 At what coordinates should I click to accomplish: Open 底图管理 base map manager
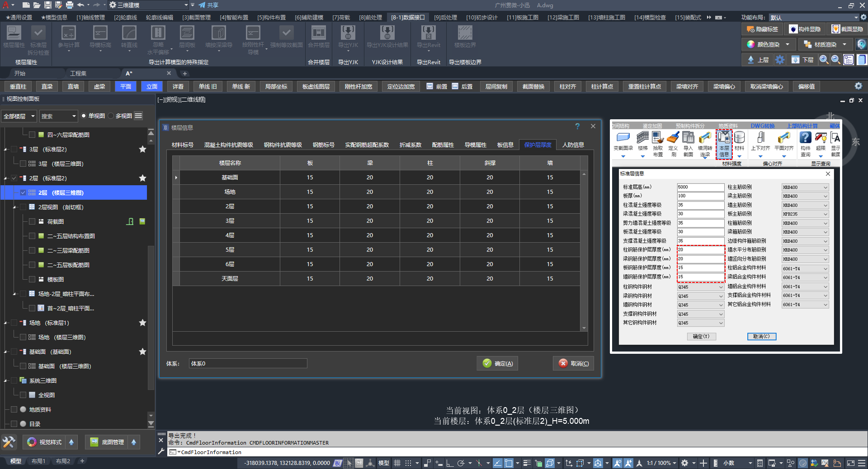[107, 442]
